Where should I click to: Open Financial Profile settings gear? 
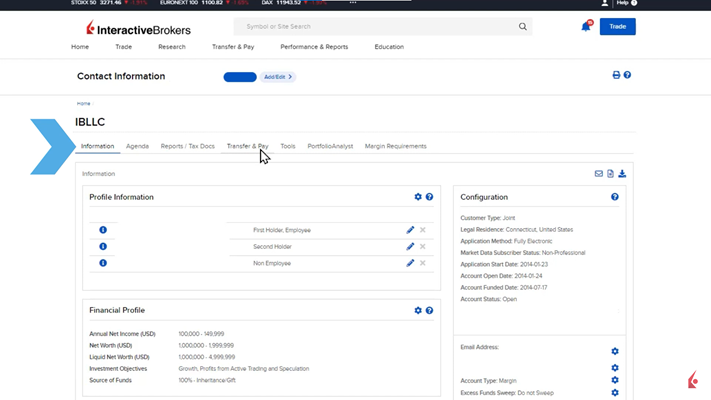(x=418, y=311)
